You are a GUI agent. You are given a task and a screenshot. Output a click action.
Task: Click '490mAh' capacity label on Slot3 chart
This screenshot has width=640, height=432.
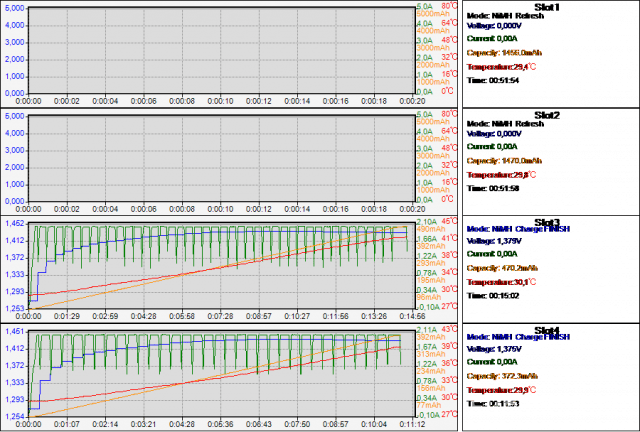pyautogui.click(x=431, y=229)
